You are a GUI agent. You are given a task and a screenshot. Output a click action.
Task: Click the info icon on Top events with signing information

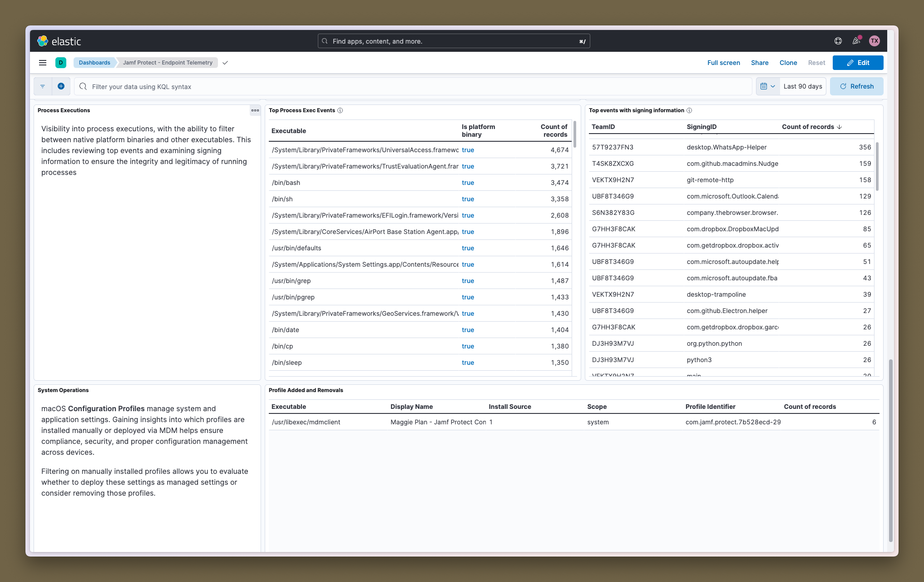689,110
